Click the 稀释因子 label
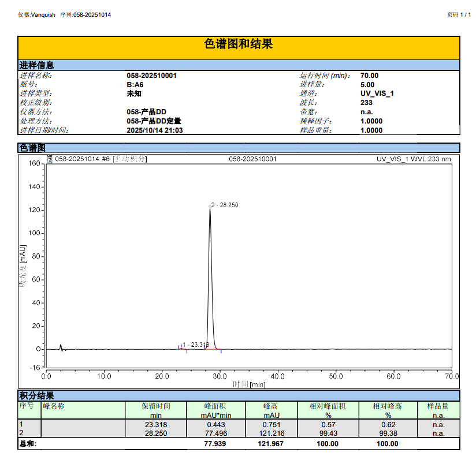Image resolution: width=476 pixels, height=460 pixels. click(x=315, y=121)
